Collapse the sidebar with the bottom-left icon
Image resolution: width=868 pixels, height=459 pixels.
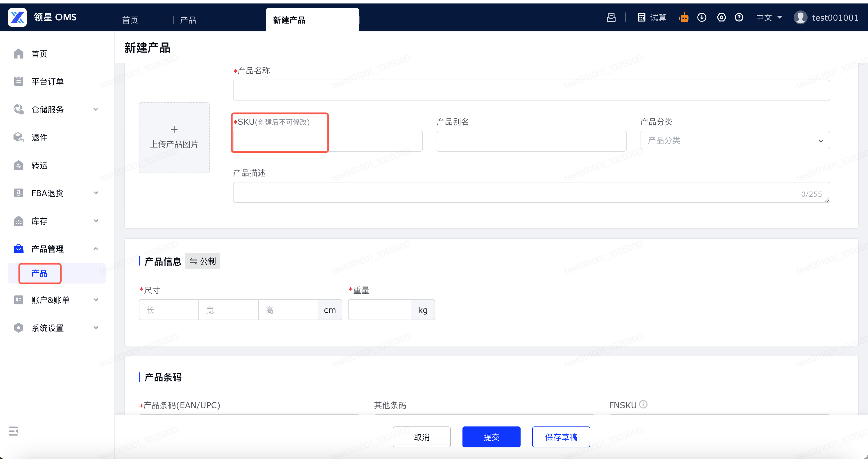click(13, 431)
